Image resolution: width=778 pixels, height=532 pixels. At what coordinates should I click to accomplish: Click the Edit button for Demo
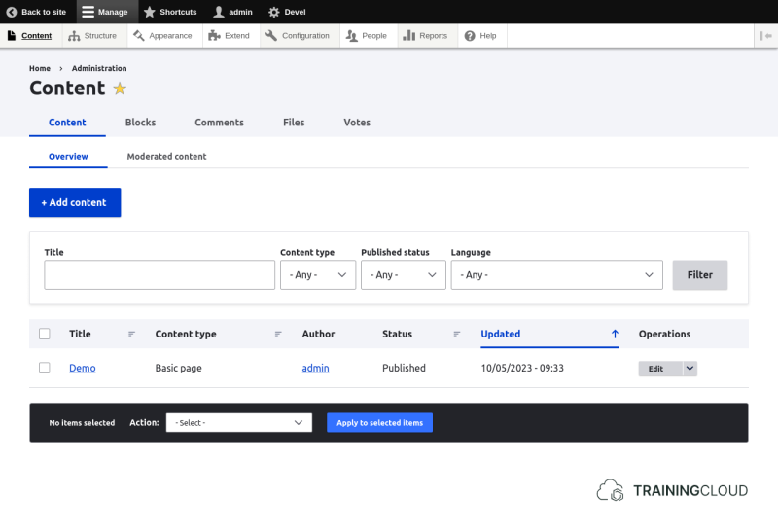pyautogui.click(x=660, y=369)
